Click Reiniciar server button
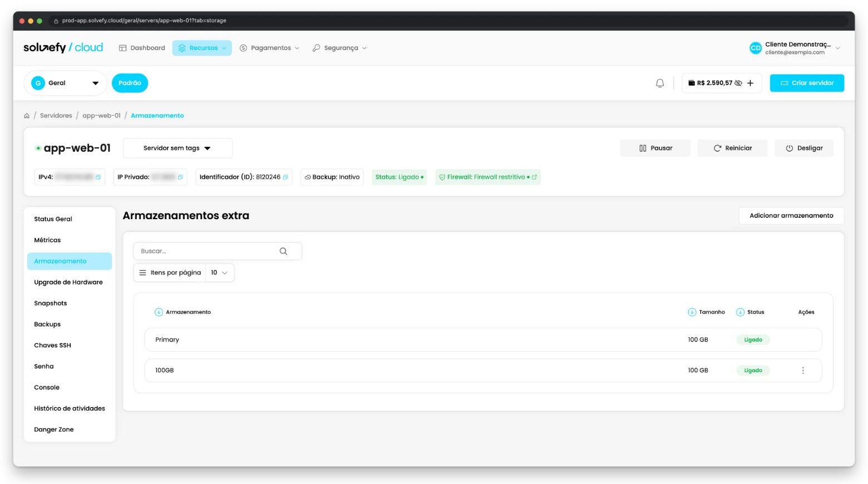Image resolution: width=868 pixels, height=484 pixels. (732, 148)
